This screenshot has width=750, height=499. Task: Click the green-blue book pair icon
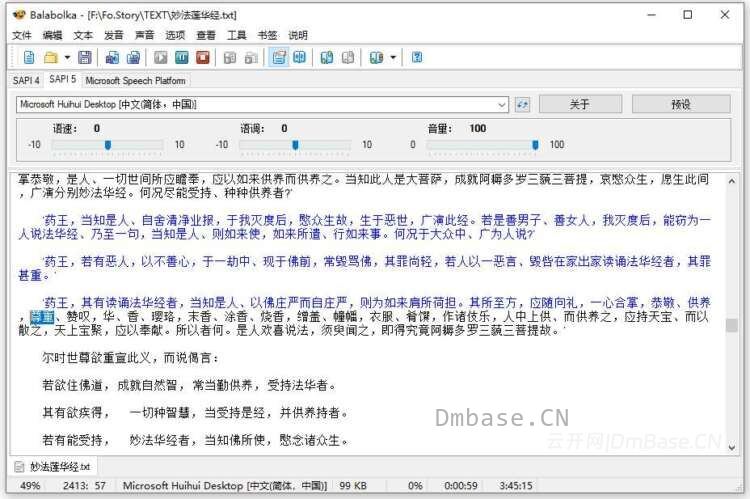[x=327, y=58]
